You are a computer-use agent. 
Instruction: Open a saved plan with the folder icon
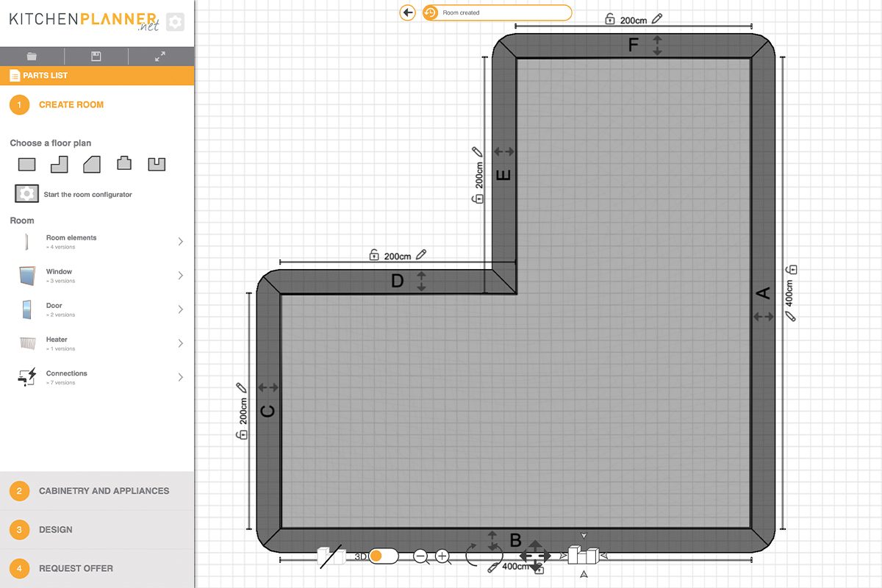coord(31,57)
